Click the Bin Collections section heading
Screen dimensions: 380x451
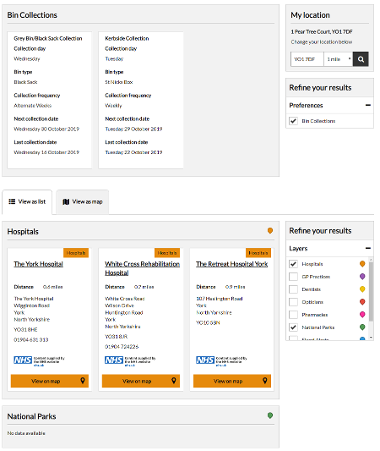click(32, 15)
